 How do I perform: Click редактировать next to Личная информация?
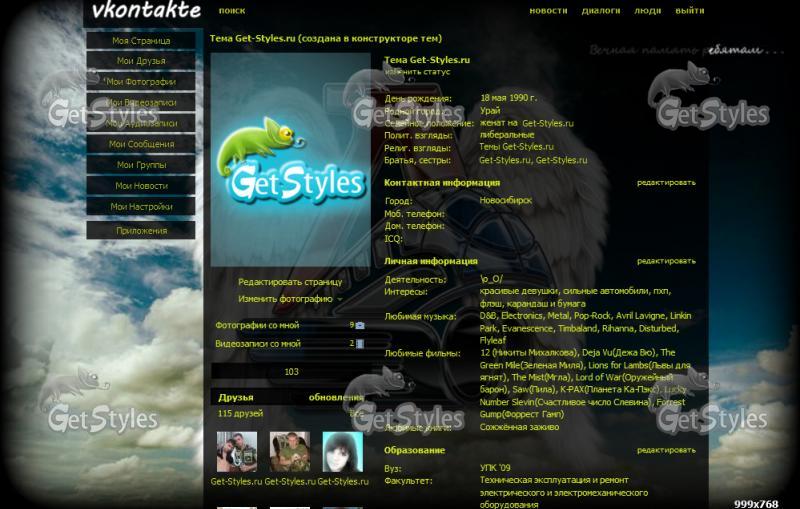click(x=666, y=261)
